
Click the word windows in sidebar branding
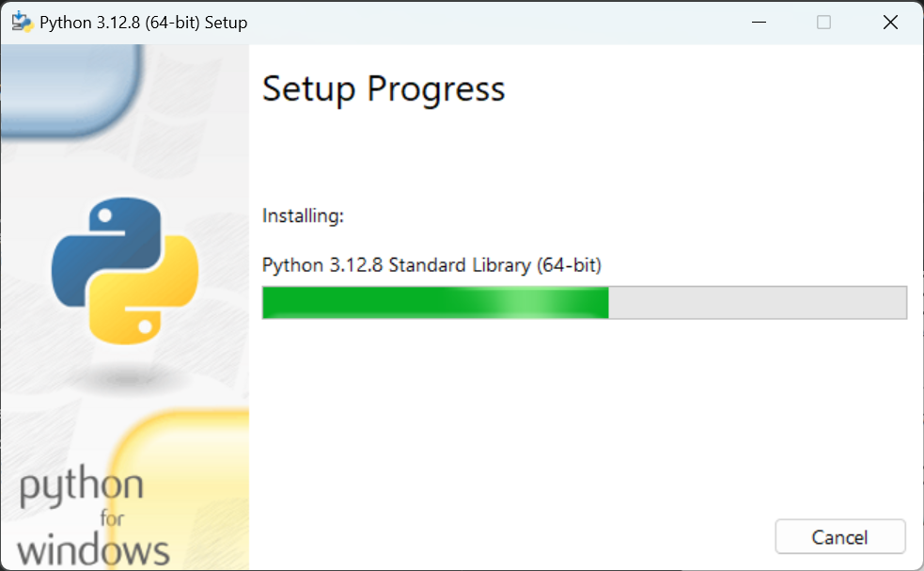(93, 549)
